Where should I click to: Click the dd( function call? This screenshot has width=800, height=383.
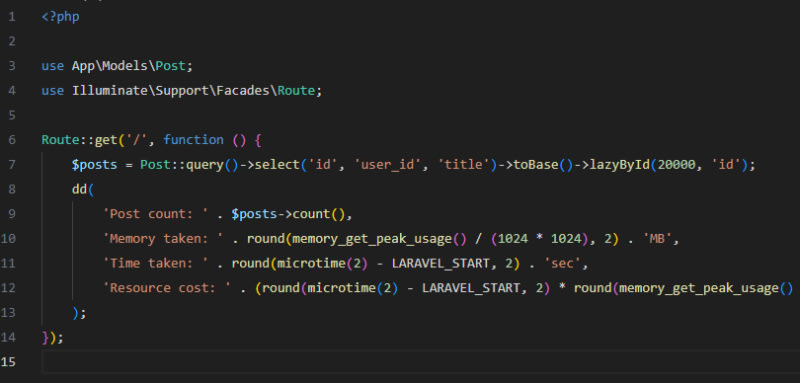pos(83,189)
